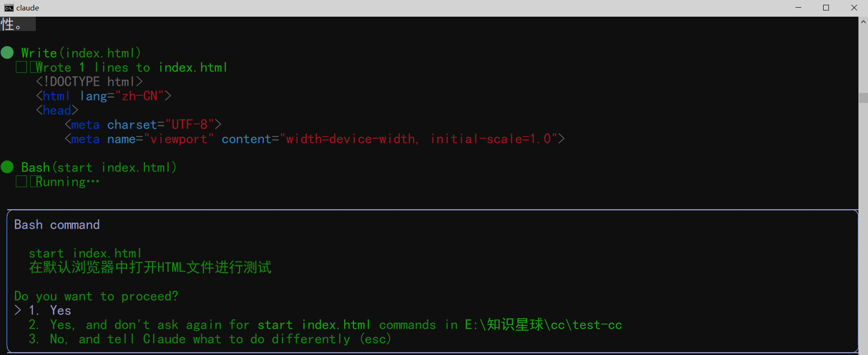This screenshot has width=868, height=355.
Task: Click the selection arrow next to option 1
Action: tap(18, 310)
